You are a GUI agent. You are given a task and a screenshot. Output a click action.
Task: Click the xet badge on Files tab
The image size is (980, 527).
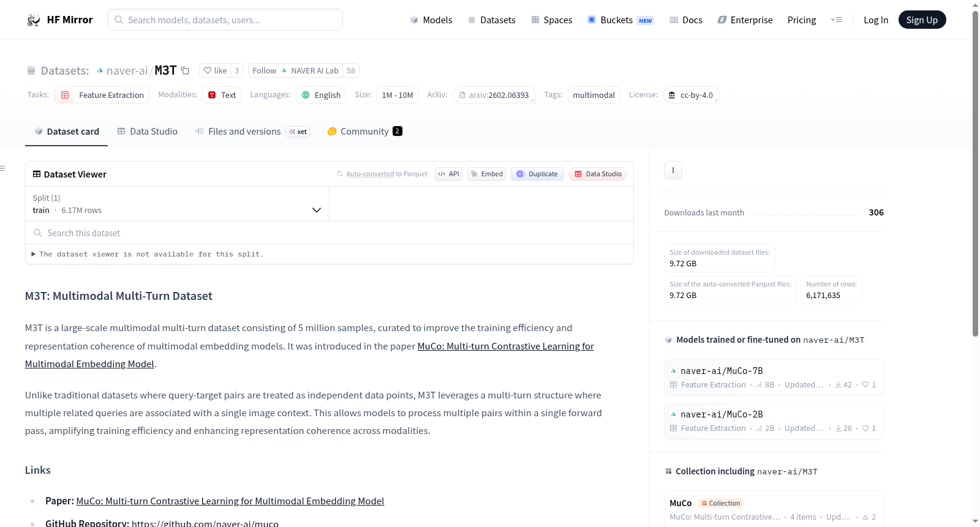[298, 132]
